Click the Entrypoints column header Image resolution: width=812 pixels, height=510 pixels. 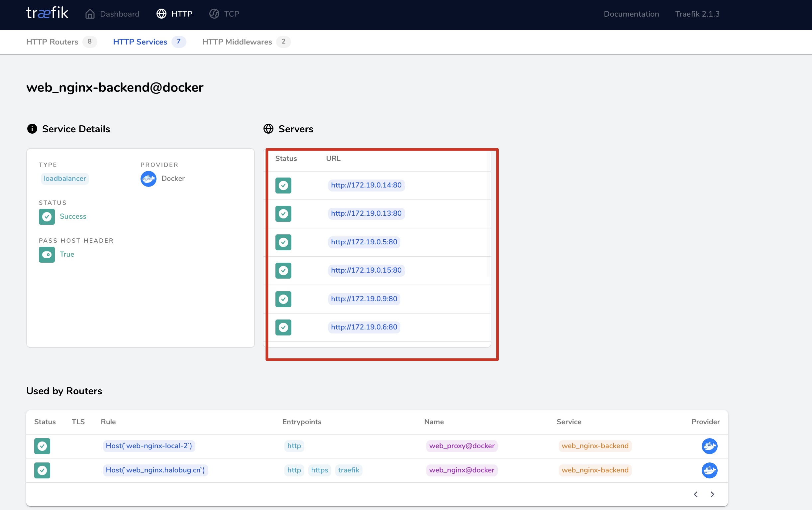302,422
